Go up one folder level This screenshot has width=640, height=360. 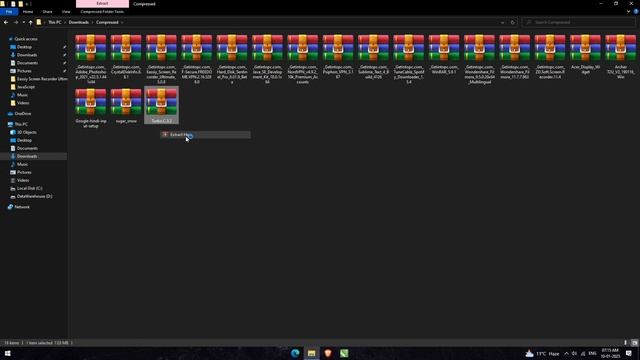pyautogui.click(x=30, y=22)
